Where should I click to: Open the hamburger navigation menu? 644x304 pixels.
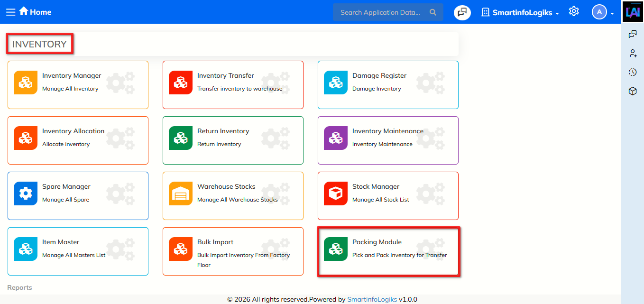10,12
